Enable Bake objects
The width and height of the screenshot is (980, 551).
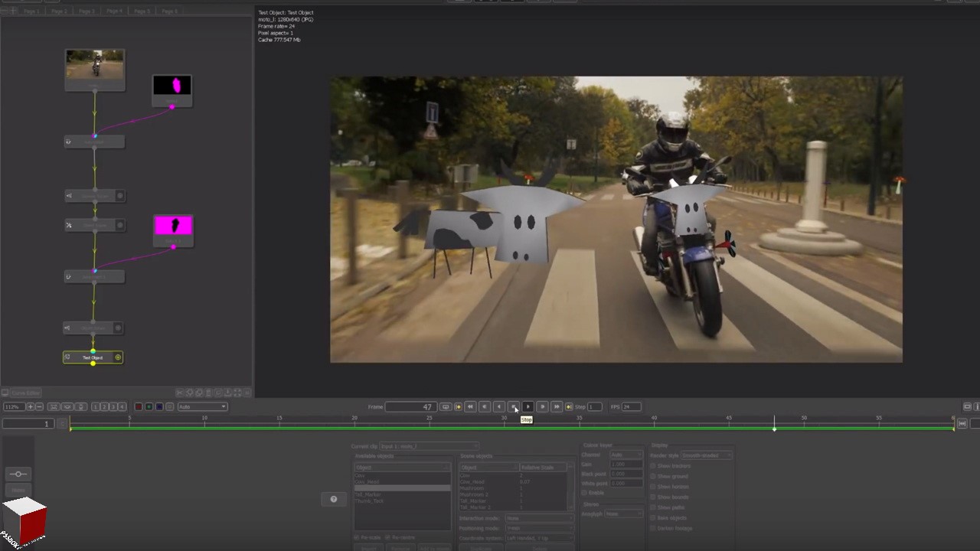click(653, 518)
